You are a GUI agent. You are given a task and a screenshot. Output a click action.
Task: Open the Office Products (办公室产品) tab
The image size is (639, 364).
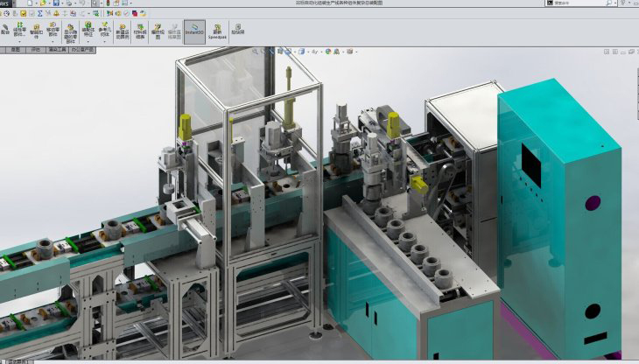pos(83,51)
